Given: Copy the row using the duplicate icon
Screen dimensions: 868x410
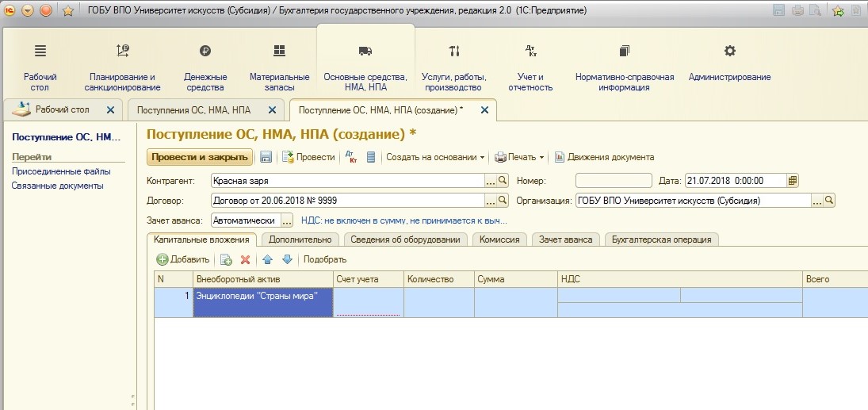Looking at the screenshot, I should click(226, 259).
